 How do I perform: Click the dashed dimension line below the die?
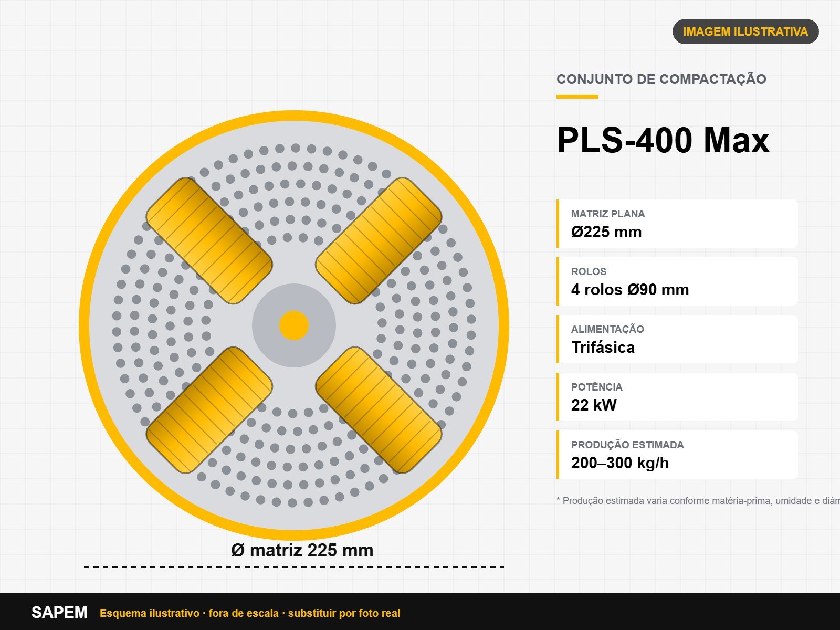pos(294,567)
